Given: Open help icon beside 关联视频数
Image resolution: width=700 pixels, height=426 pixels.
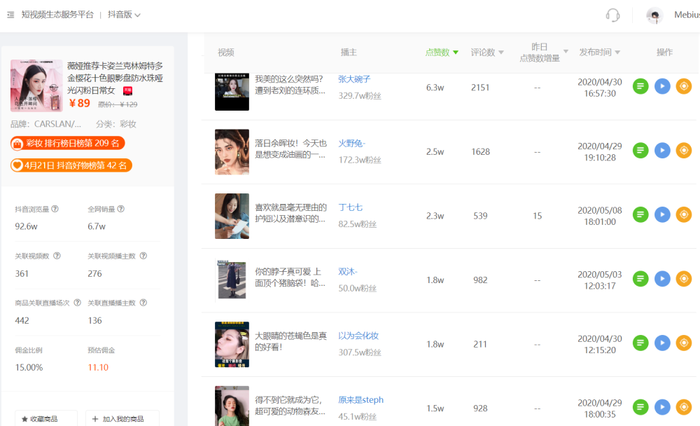Looking at the screenshot, I should coord(57,256).
